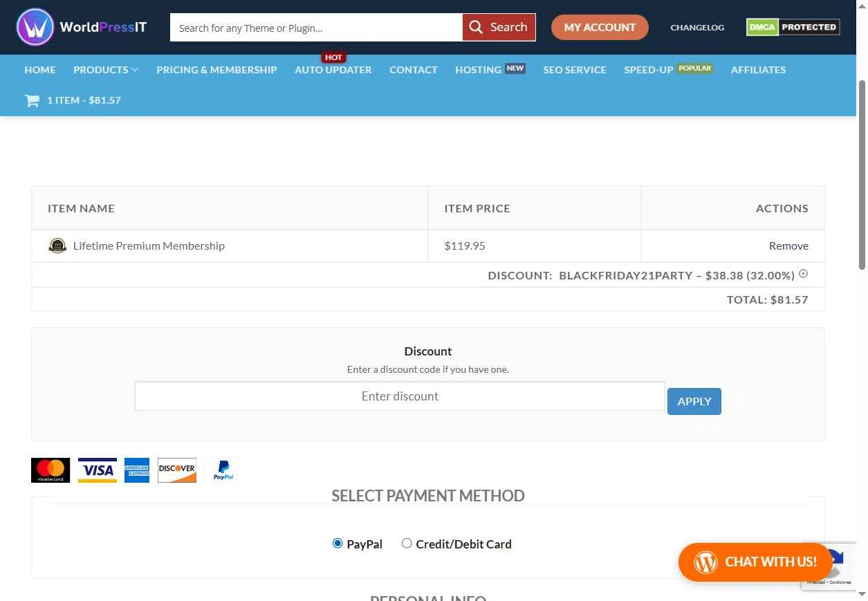Expand the Products dropdown menu
Screen dimensions: 868x601
(x=106, y=70)
